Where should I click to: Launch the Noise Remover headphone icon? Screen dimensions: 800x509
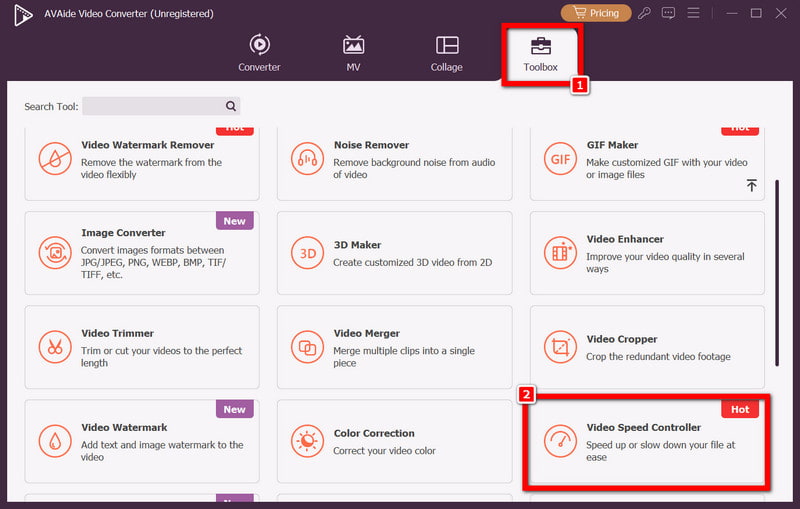point(306,160)
